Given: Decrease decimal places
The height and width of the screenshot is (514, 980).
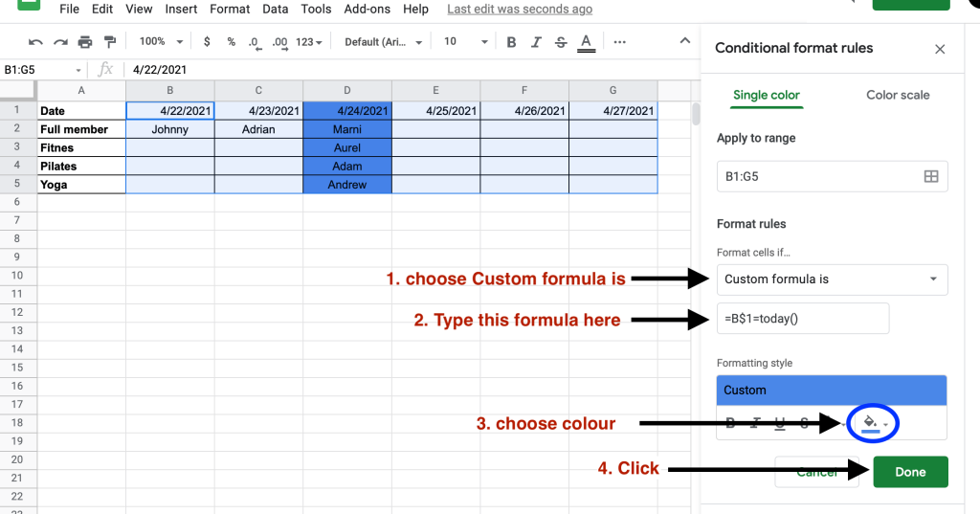Looking at the screenshot, I should (x=254, y=42).
